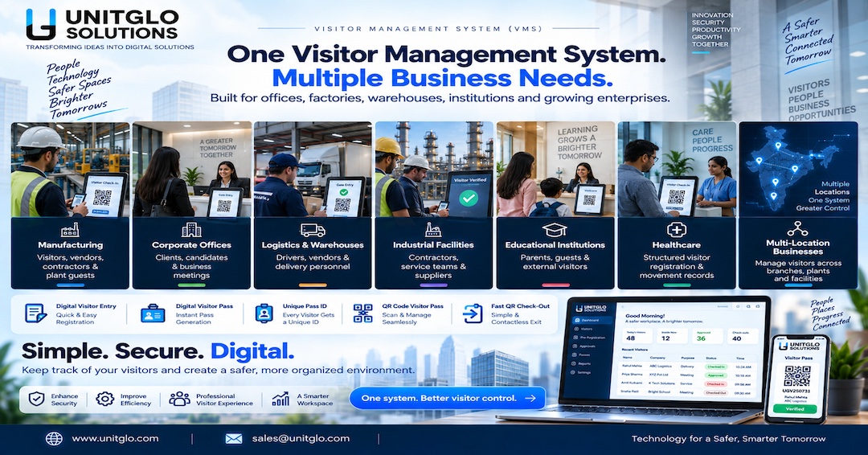Click the 'Good Morning!' dashboard greeting
Image resolution: width=868 pixels, height=455 pixels.
645,315
